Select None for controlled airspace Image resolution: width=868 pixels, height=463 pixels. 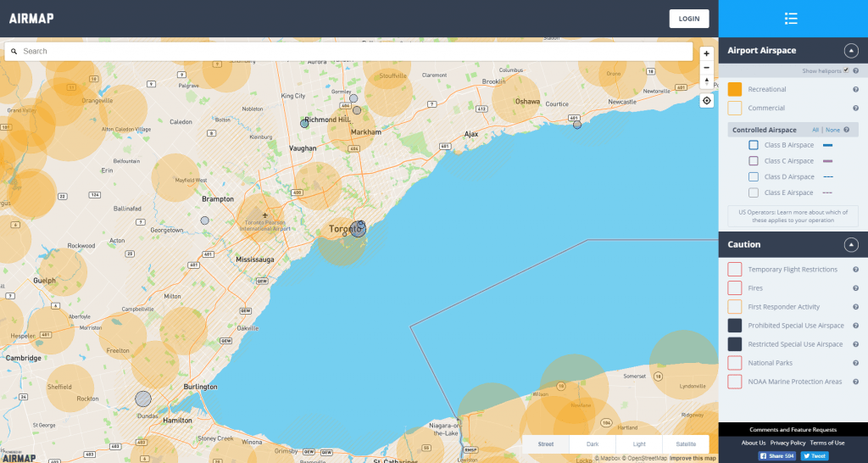click(x=832, y=130)
